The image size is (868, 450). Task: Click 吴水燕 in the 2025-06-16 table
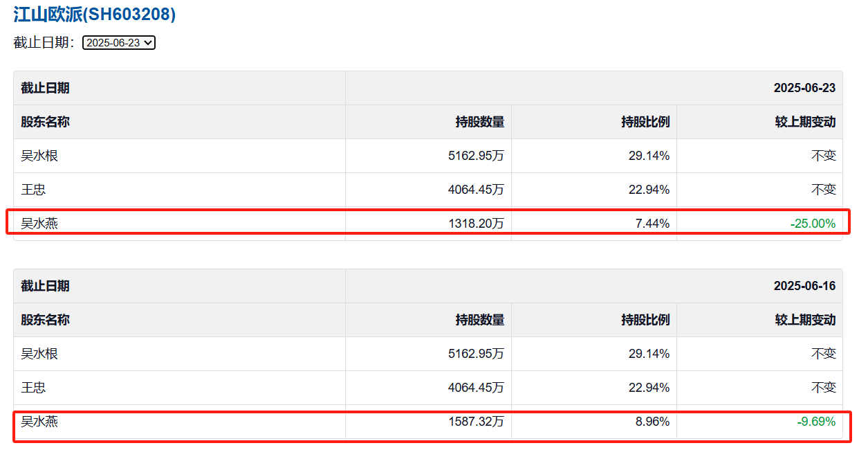39,421
